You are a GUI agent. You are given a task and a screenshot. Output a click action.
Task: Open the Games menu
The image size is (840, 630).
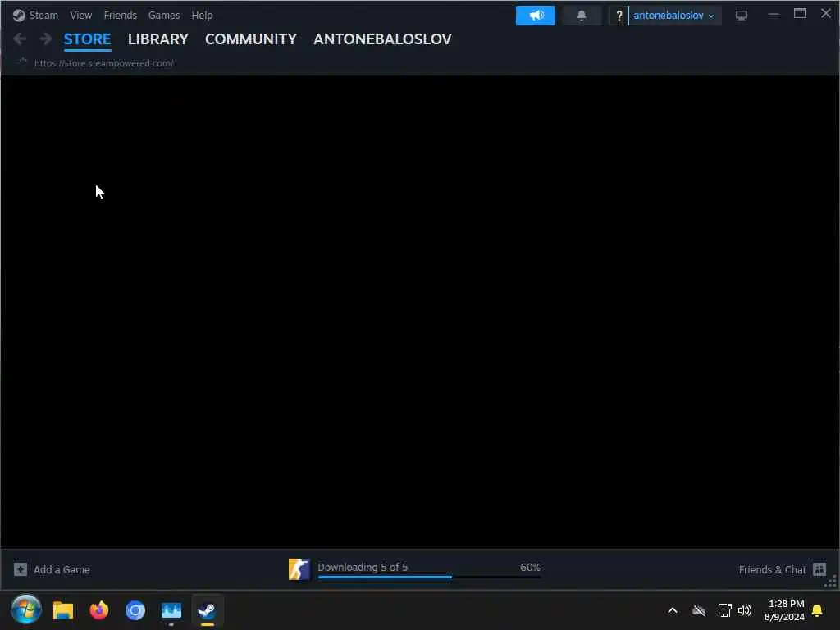tap(164, 15)
